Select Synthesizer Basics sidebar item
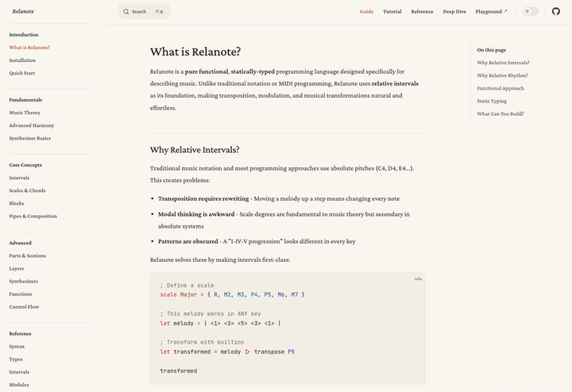The width and height of the screenshot is (572, 392). (x=29, y=138)
